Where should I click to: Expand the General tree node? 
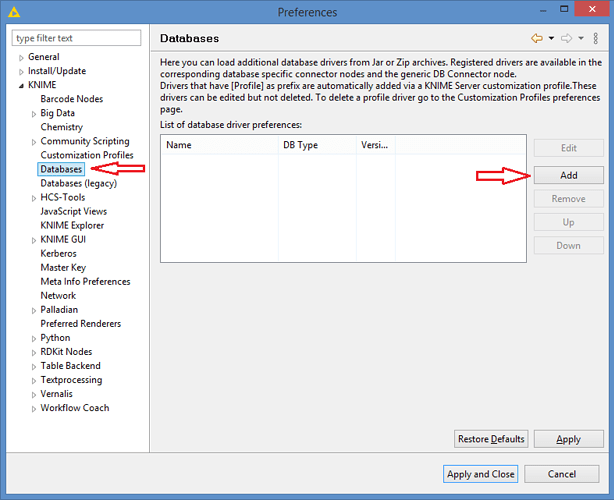[21, 58]
